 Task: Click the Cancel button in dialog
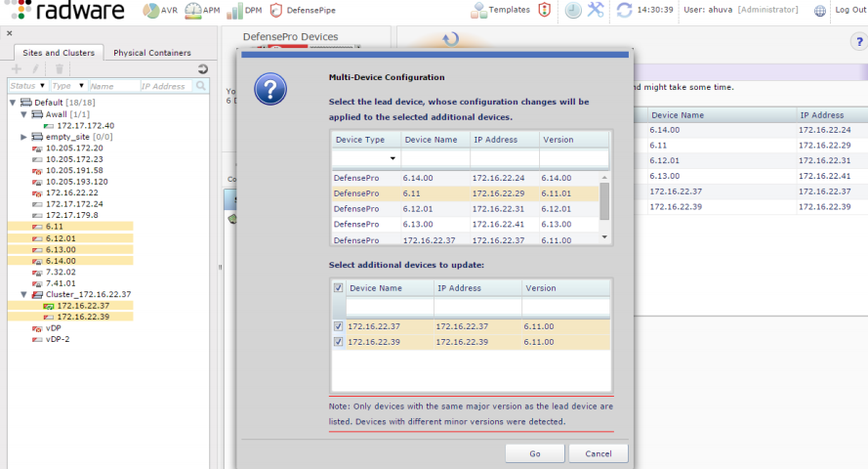(598, 453)
